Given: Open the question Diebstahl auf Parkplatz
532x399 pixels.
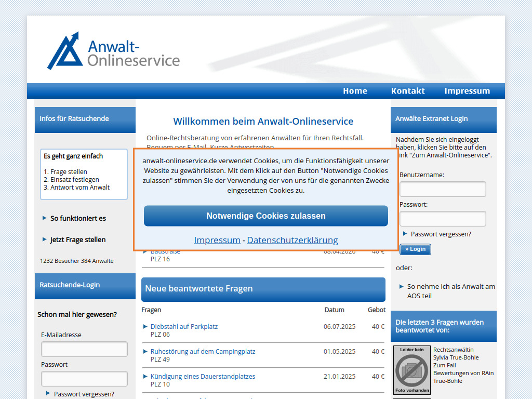Looking at the screenshot, I should pyautogui.click(x=184, y=327).
